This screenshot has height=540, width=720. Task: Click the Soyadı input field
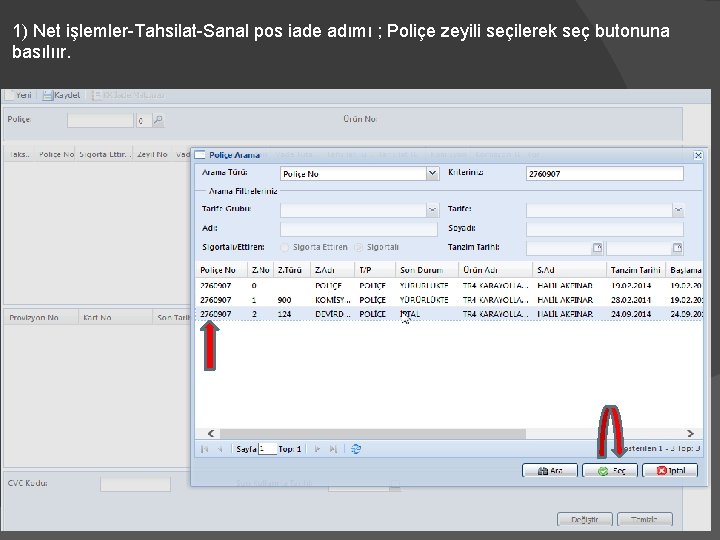(x=604, y=229)
